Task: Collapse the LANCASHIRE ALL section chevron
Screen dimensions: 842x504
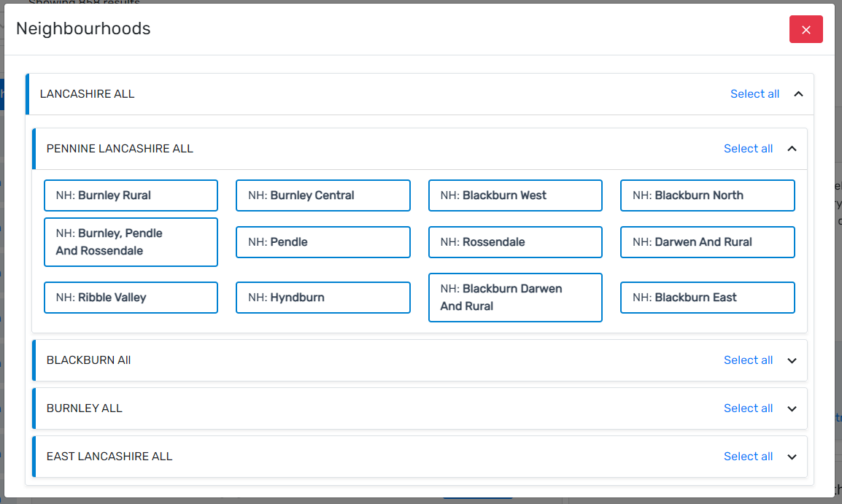Action: pyautogui.click(x=798, y=94)
